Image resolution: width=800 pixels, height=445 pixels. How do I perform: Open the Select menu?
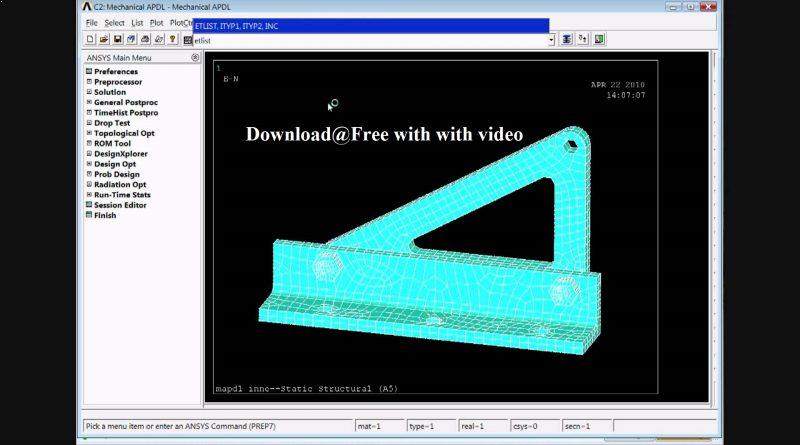pos(114,23)
